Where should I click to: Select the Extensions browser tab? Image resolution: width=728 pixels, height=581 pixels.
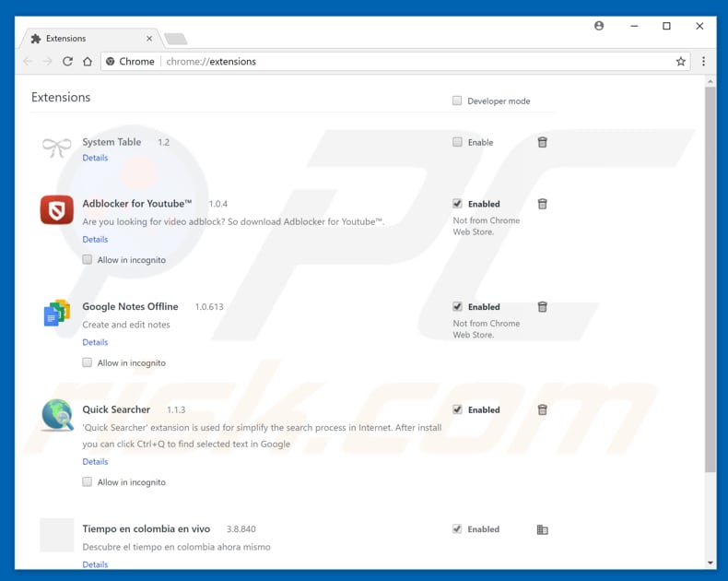(90, 39)
